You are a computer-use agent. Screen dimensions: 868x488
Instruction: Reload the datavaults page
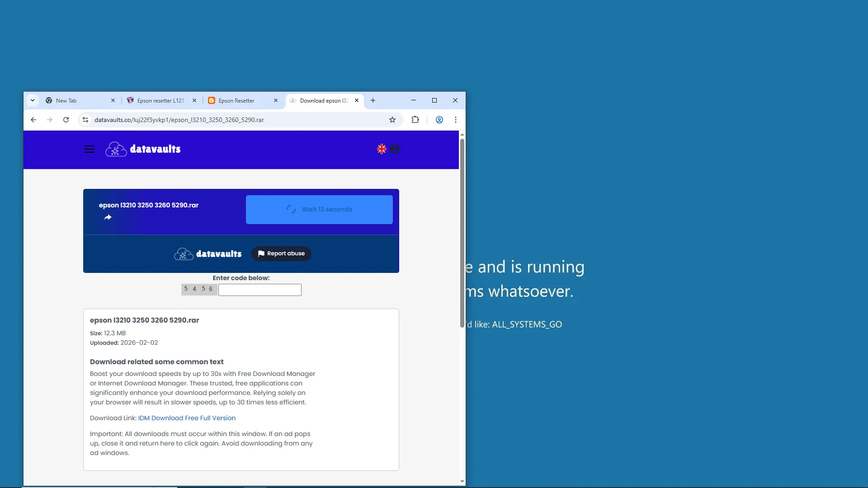point(66,120)
